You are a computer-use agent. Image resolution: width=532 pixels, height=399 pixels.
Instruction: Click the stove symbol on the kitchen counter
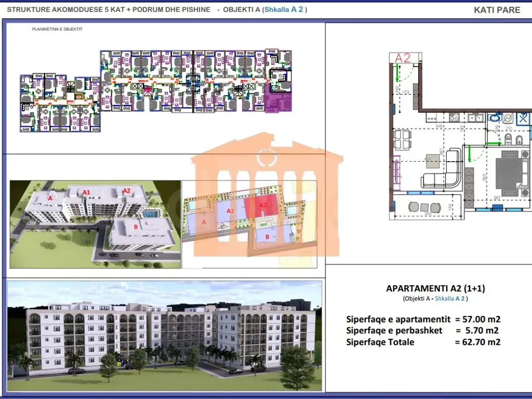[x=454, y=118]
